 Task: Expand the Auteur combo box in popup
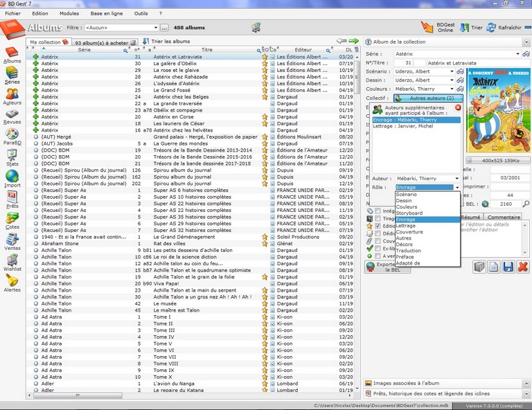click(456, 179)
